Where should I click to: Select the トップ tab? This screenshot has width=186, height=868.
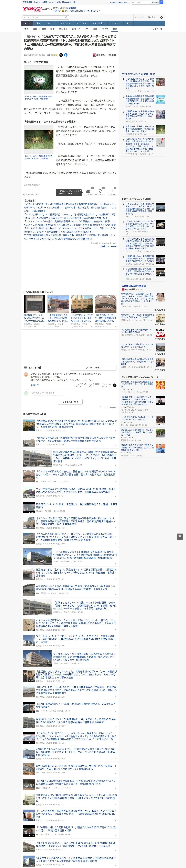tap(27, 24)
